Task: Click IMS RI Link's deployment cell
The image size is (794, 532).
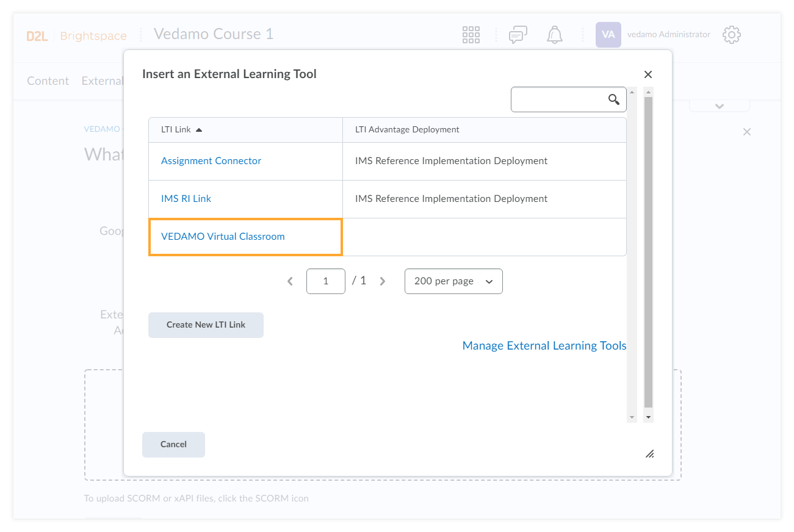Action: point(485,199)
